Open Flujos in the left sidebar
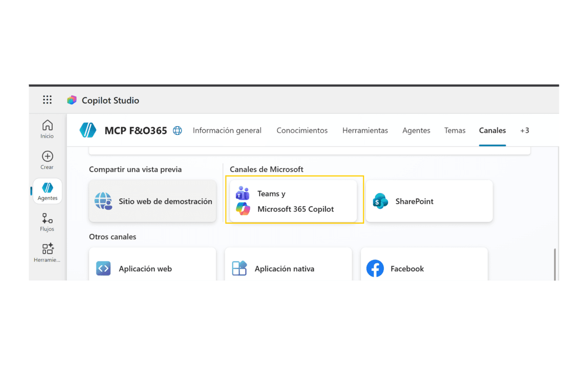The width and height of the screenshot is (588, 365). [47, 222]
